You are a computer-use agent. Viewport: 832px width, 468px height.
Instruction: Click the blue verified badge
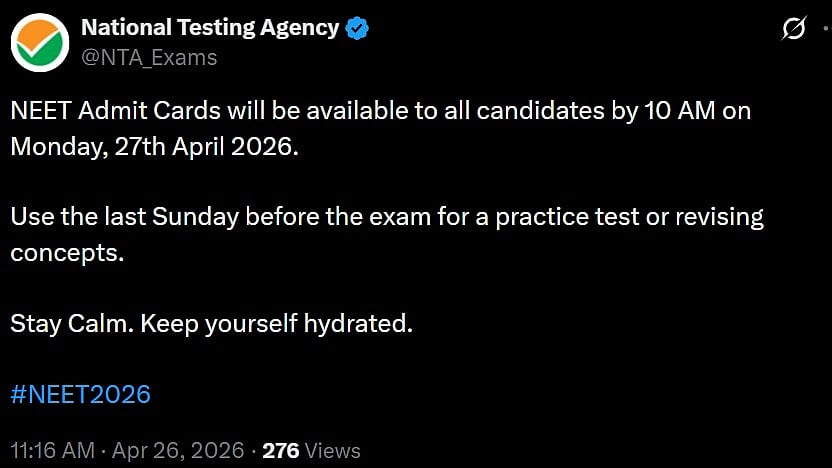357,29
